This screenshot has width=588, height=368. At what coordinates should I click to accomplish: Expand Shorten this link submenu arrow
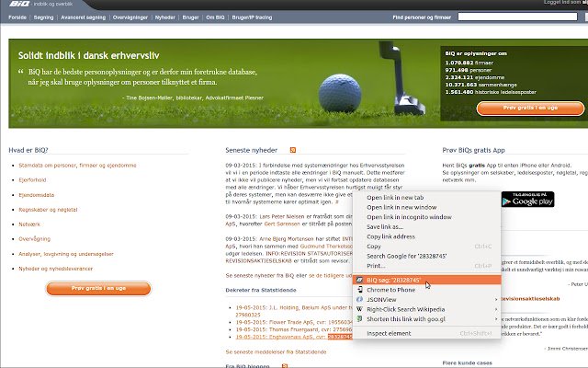coord(496,319)
